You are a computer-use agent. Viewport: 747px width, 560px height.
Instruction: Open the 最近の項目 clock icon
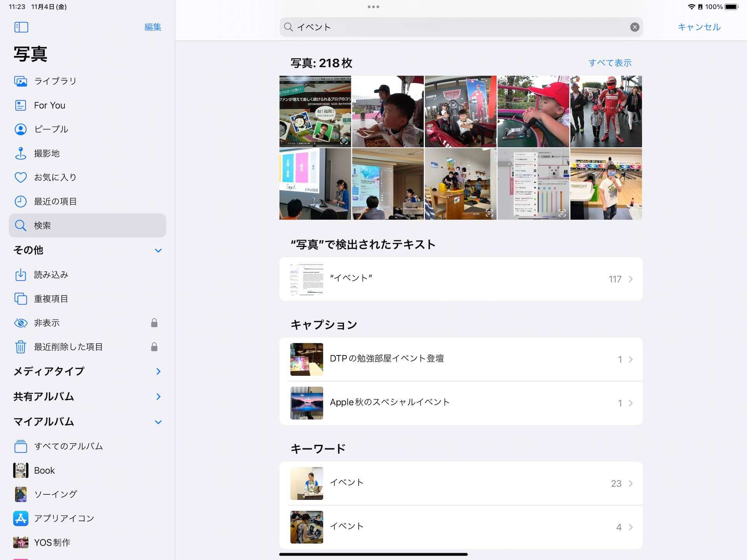point(21,201)
